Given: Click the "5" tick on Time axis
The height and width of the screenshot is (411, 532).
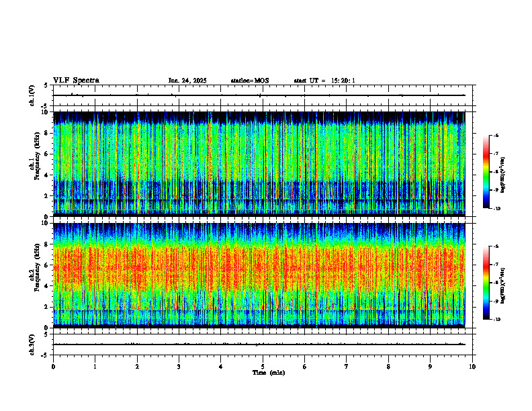Looking at the screenshot, I should point(263,367).
